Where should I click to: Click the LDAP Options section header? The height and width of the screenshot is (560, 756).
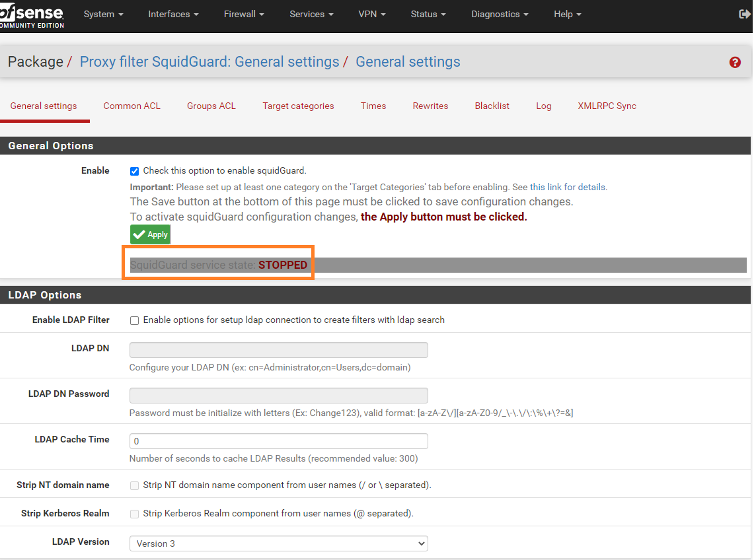click(x=375, y=295)
